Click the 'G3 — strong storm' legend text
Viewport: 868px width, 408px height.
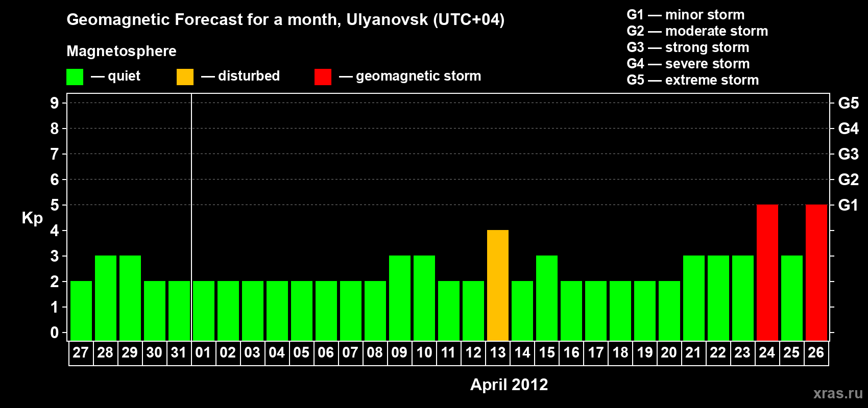point(688,47)
